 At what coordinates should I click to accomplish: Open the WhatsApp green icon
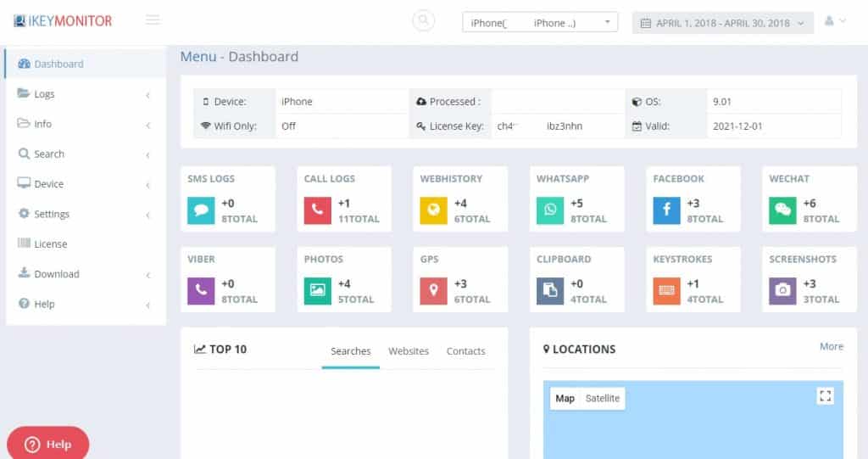[x=549, y=210]
